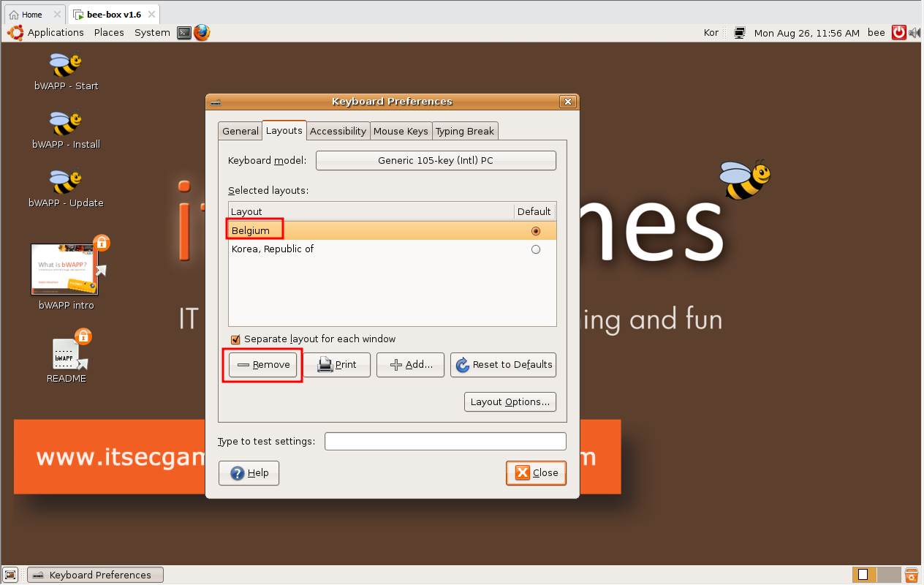Click the Default column header
Image resolution: width=924 pixels, height=585 pixels.
coord(534,211)
